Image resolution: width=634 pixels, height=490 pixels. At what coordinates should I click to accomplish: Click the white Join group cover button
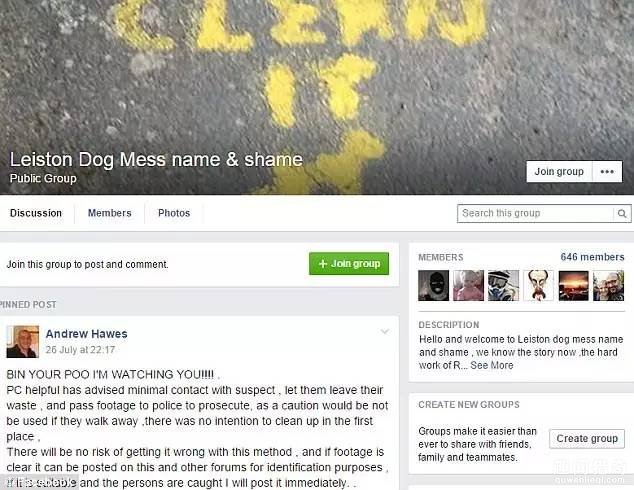(559, 172)
